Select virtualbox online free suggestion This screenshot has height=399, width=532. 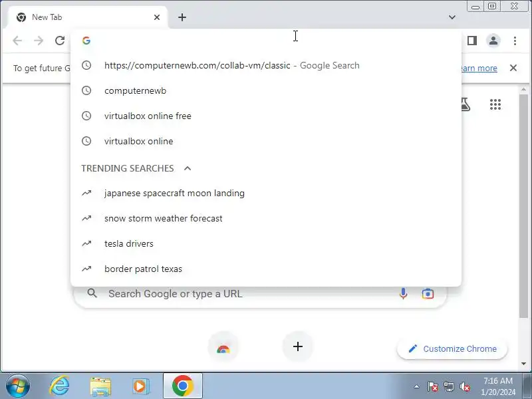pyautogui.click(x=266, y=116)
